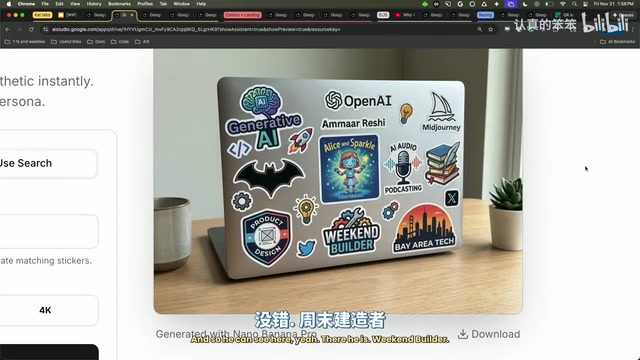This screenshot has height=360, width=640.
Task: Expand the EUS tab group
Action: (x=383, y=15)
